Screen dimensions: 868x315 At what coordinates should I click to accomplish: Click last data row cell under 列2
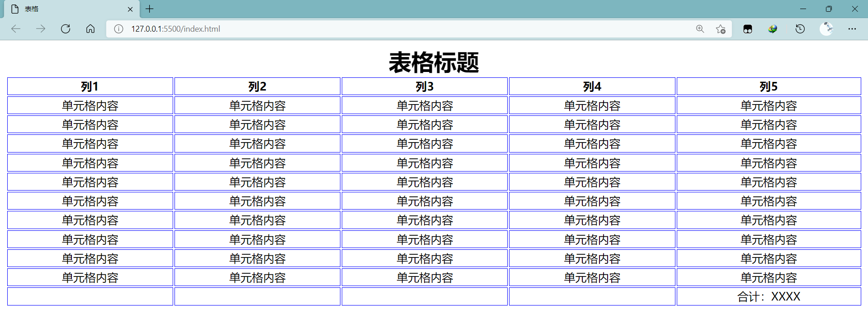[x=257, y=277]
